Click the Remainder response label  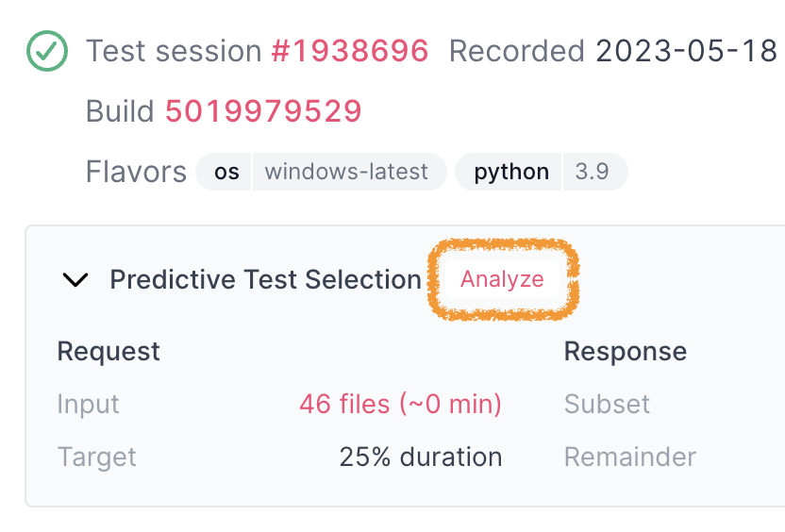tap(630, 457)
